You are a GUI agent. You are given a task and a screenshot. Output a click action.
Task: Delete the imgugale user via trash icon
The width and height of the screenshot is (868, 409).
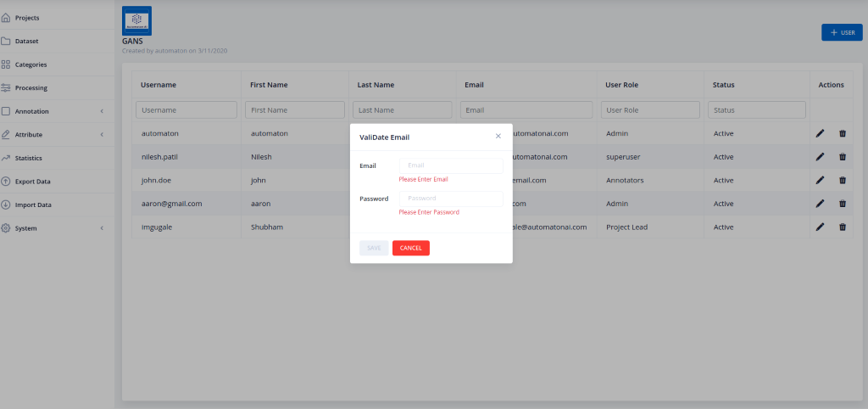tap(842, 227)
